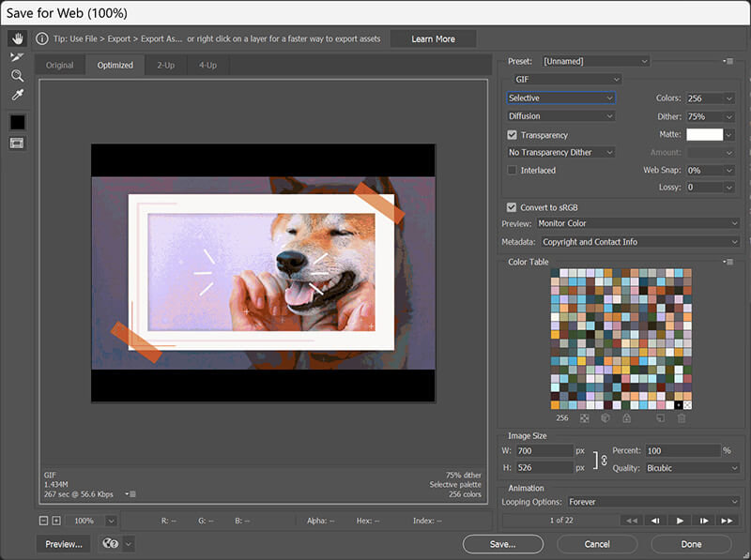
Task: Open the Selective color reduction dropdown
Action: pyautogui.click(x=560, y=98)
